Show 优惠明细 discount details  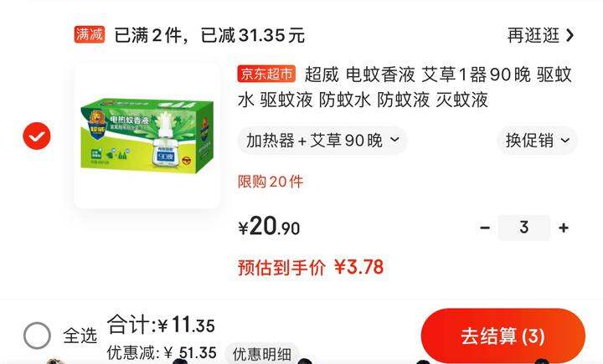pyautogui.click(x=262, y=354)
